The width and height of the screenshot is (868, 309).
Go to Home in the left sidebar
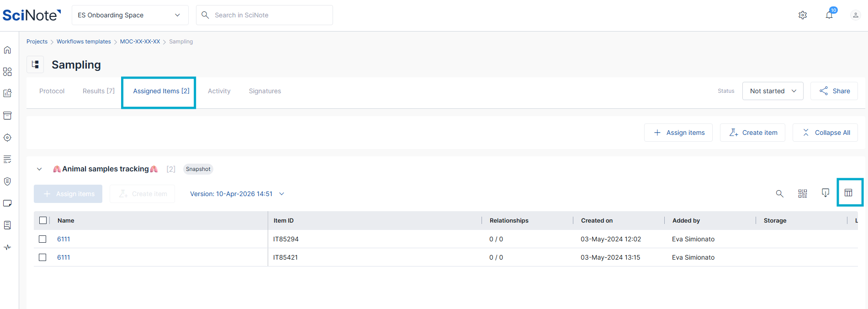[7, 50]
